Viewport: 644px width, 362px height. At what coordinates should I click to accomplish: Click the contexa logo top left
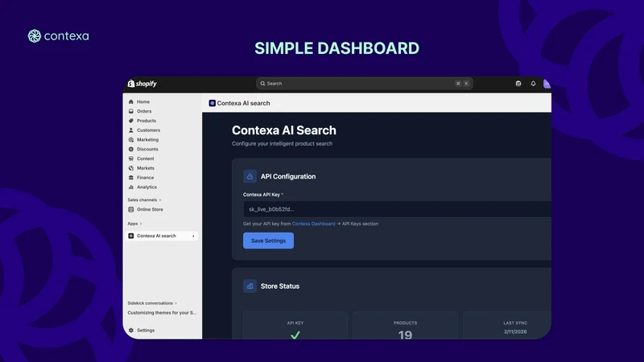[58, 36]
